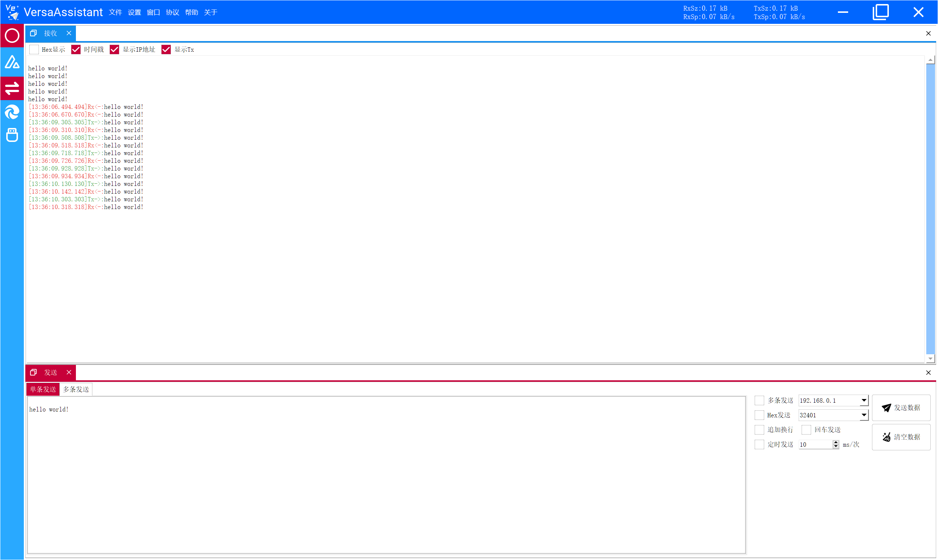
Task: Click the 发送数据 send button
Action: 901,408
